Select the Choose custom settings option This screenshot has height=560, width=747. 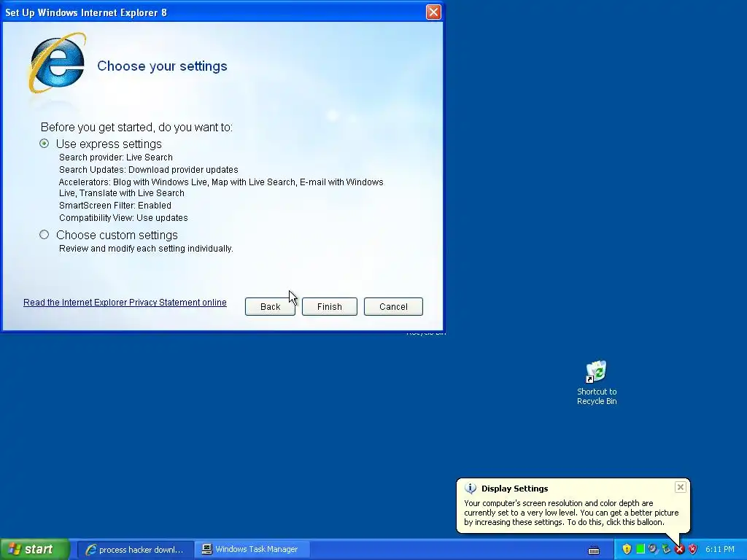(x=44, y=235)
